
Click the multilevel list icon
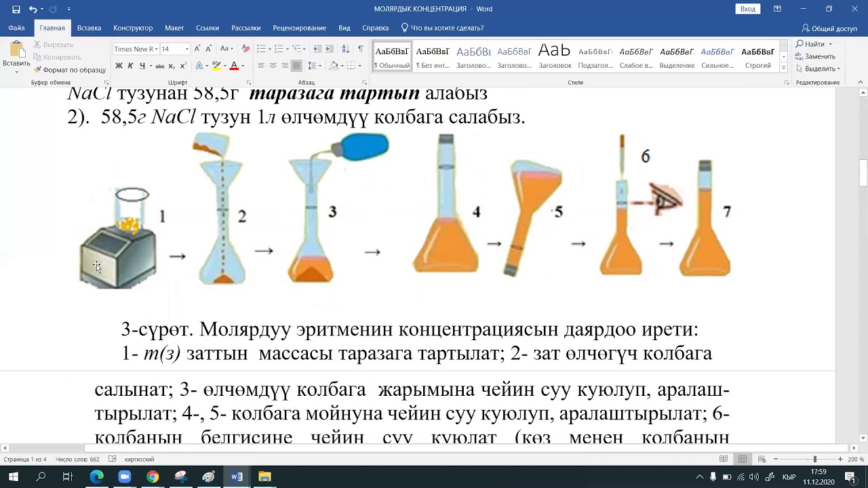click(296, 49)
